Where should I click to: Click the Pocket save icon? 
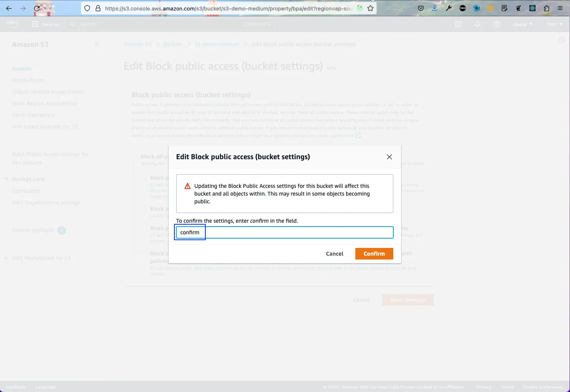(x=421, y=8)
